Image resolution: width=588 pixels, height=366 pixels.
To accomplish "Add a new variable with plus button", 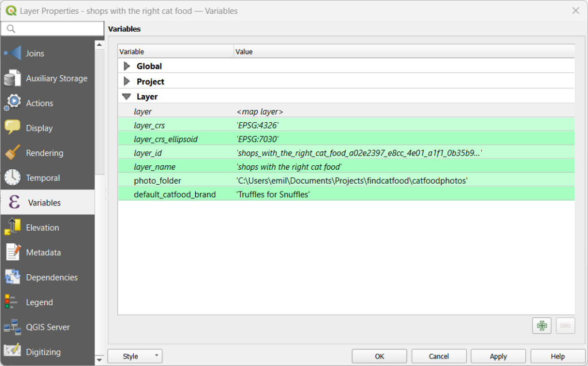I will [x=541, y=326].
